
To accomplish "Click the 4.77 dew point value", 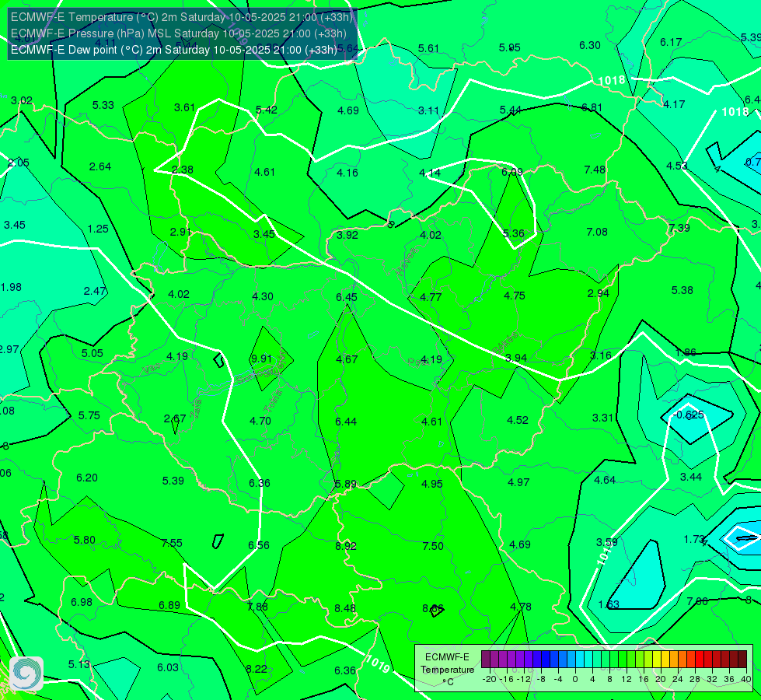I will tap(431, 297).
